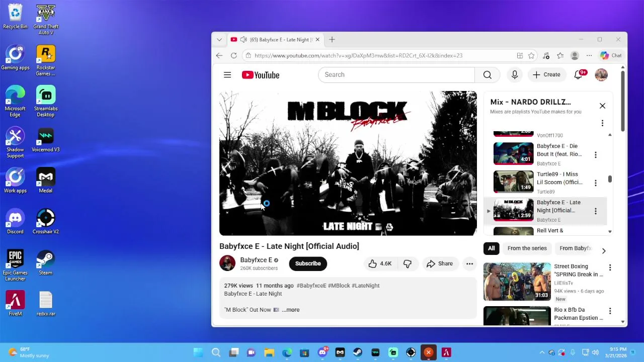Subscribe to Babyfxce E
This screenshot has width=644, height=362.
(308, 263)
